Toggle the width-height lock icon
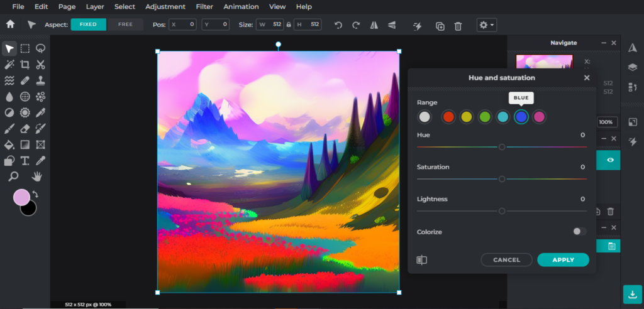 point(288,24)
